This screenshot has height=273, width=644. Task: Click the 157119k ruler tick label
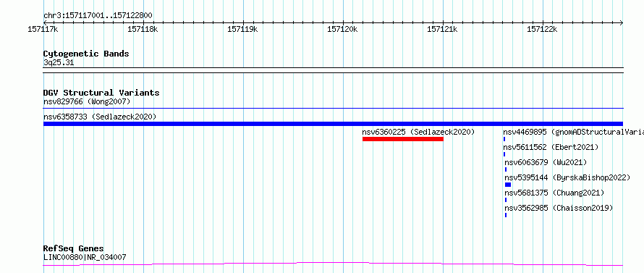point(242,29)
